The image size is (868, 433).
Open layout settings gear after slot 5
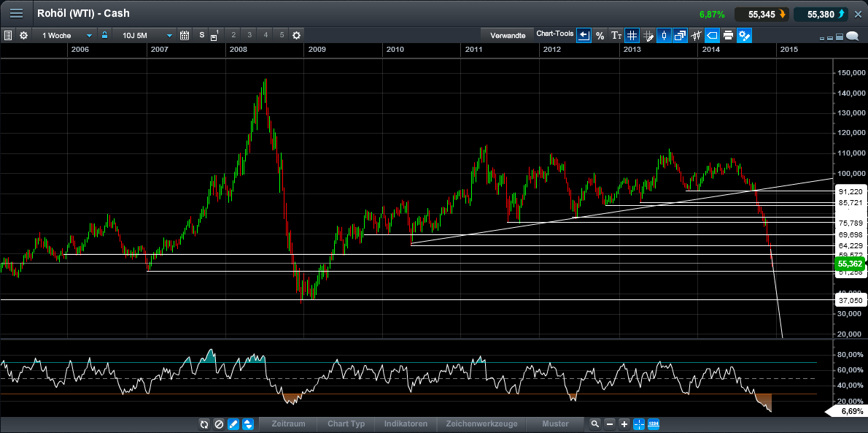(297, 36)
